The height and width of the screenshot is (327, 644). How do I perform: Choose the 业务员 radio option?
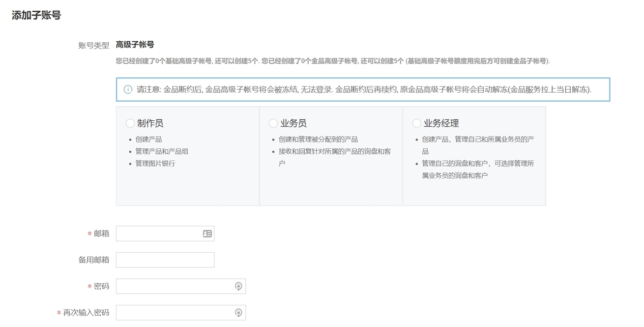[x=273, y=123]
